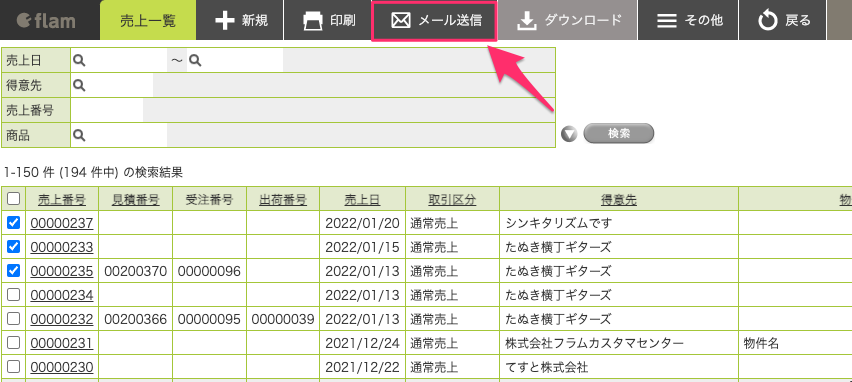Click customer シンキタリズムです

tap(559, 223)
